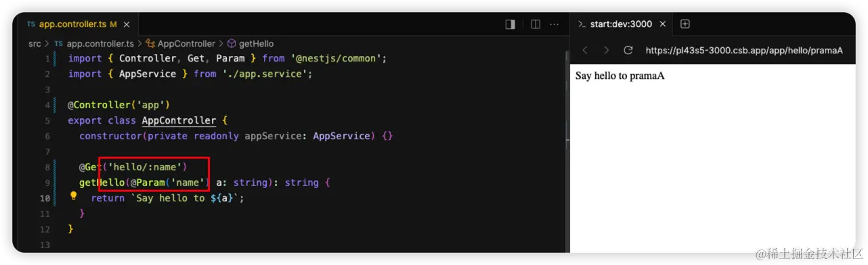Click the AppController class name in code
868x265 pixels.
tap(179, 121)
